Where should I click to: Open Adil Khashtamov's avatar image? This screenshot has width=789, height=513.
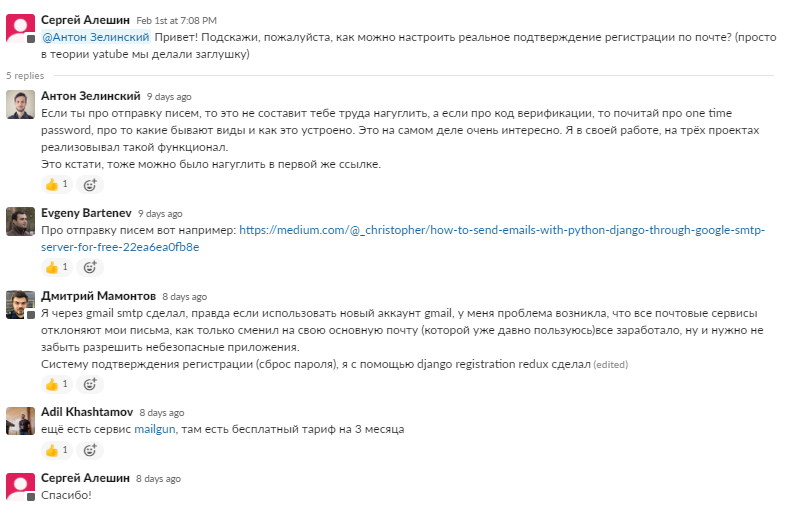pos(21,421)
